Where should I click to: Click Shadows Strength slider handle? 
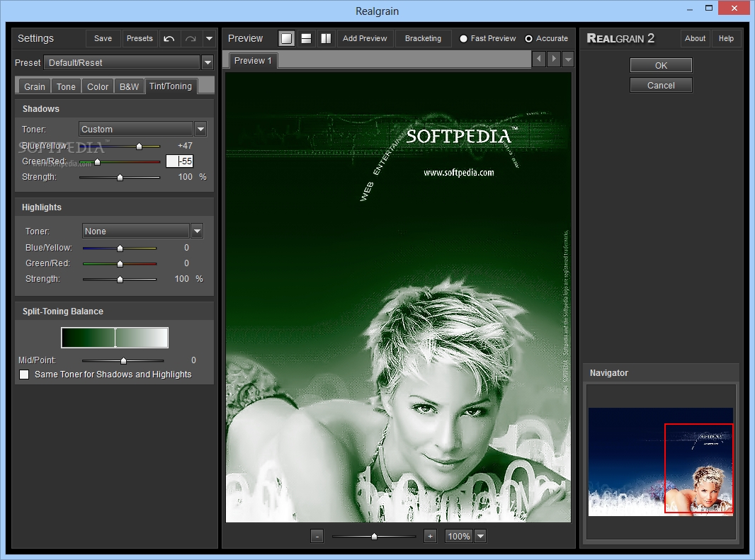point(120,177)
